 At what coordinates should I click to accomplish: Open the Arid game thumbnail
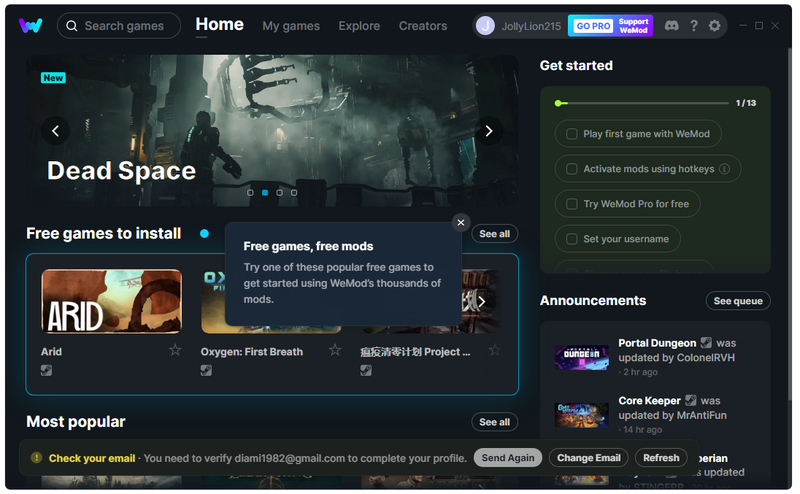[x=112, y=302]
